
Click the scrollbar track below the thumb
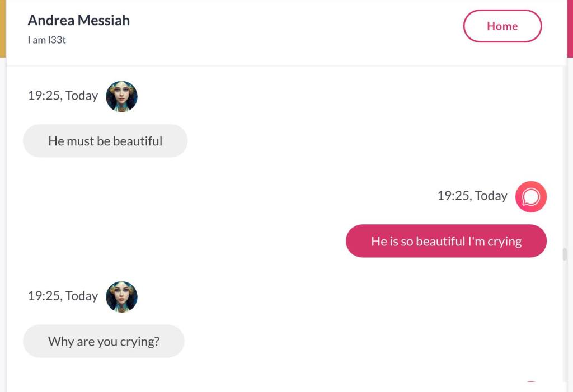coord(565,324)
